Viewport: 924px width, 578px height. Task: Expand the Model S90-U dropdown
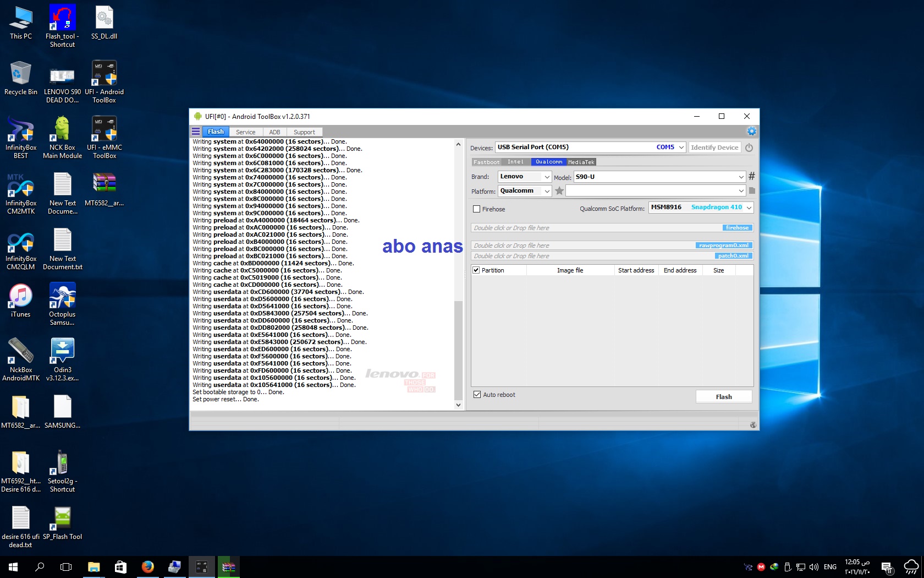(741, 177)
